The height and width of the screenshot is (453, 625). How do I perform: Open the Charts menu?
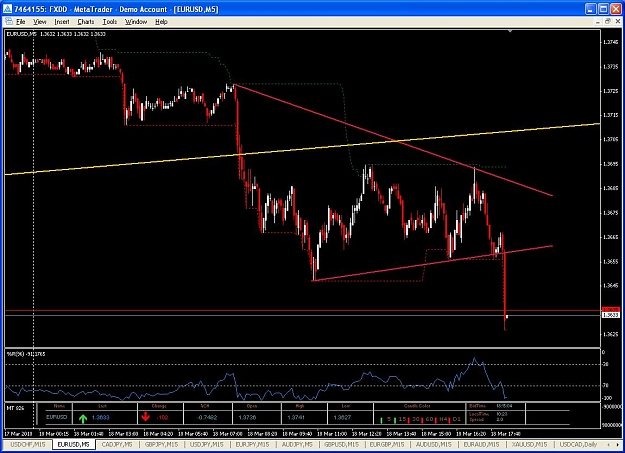point(86,22)
